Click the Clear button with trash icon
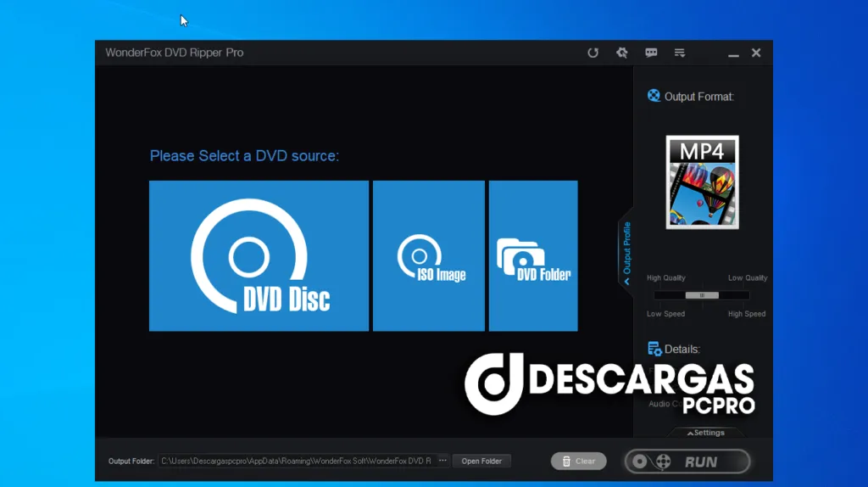Screen dimensions: 868x487 click(x=578, y=461)
